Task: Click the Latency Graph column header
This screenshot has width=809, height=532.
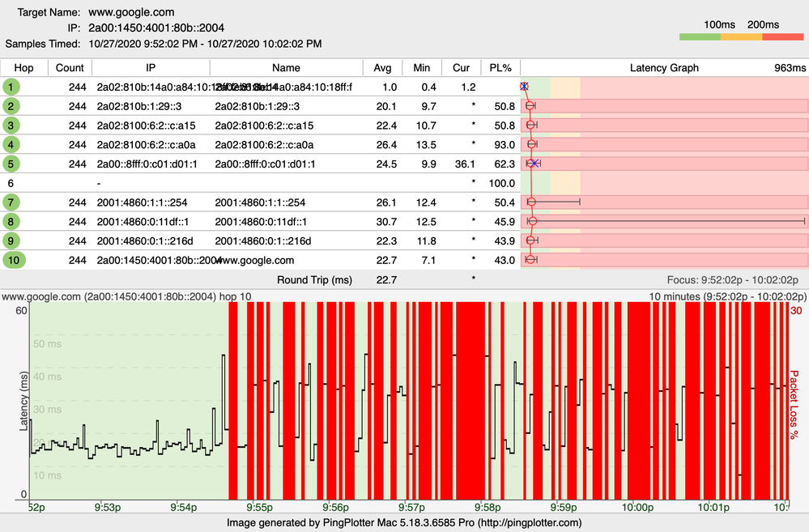Action: [665, 67]
